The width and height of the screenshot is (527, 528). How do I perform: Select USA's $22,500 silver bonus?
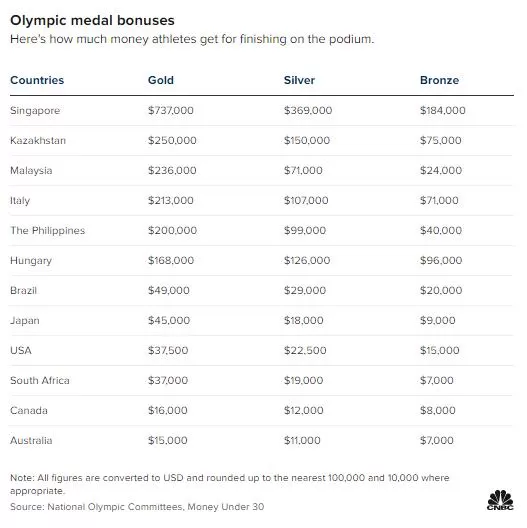tap(305, 350)
